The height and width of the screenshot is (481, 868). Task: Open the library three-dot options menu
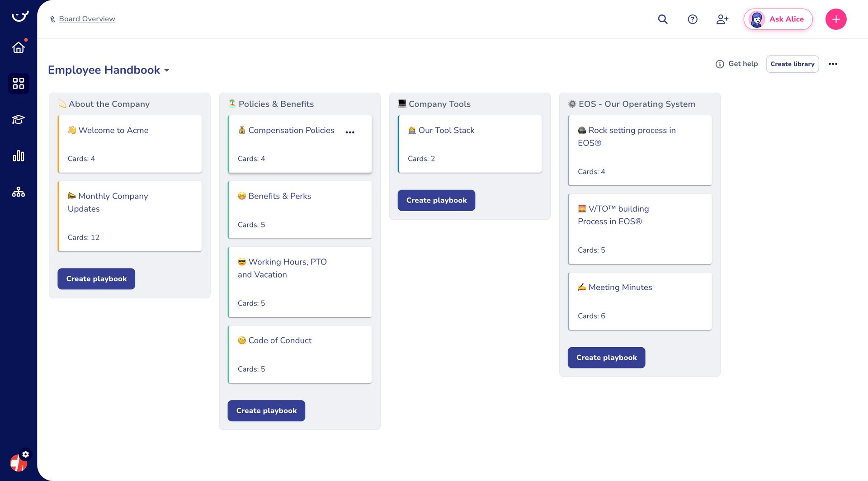click(833, 64)
